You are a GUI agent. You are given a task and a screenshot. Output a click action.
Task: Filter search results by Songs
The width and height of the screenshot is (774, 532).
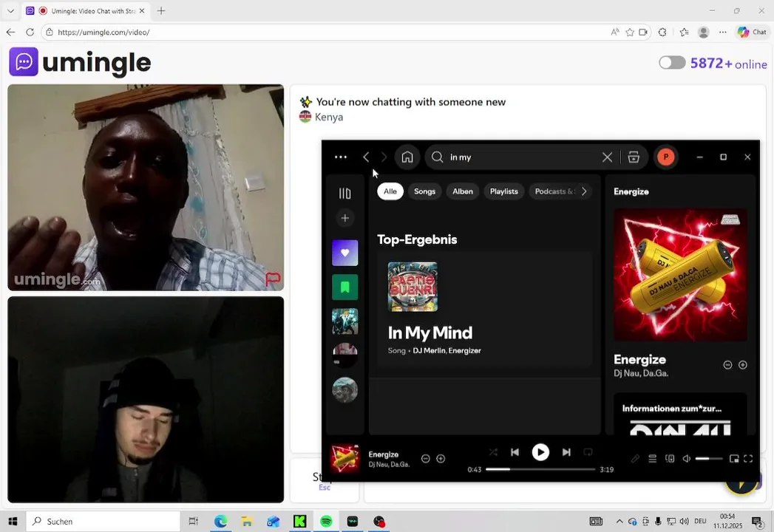[424, 191]
